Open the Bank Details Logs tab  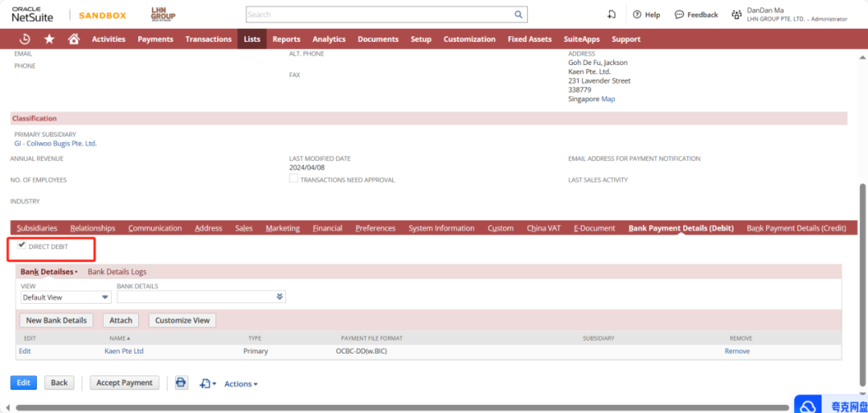point(117,272)
